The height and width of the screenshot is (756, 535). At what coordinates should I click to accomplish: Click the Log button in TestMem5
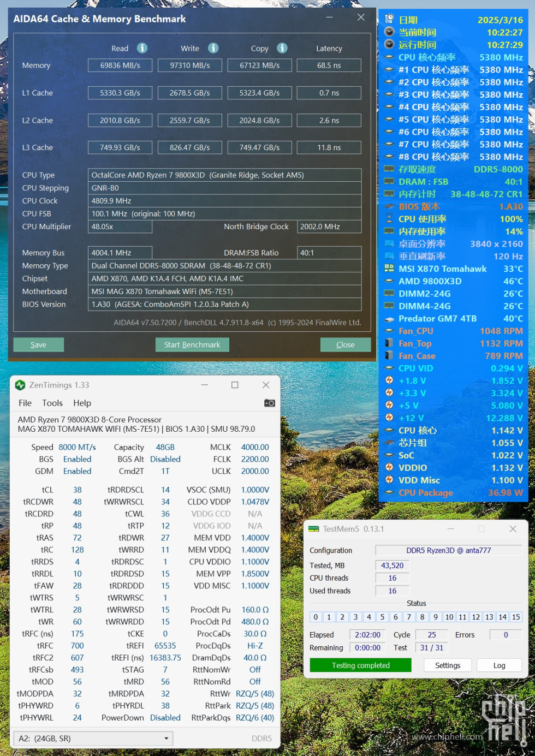(499, 665)
